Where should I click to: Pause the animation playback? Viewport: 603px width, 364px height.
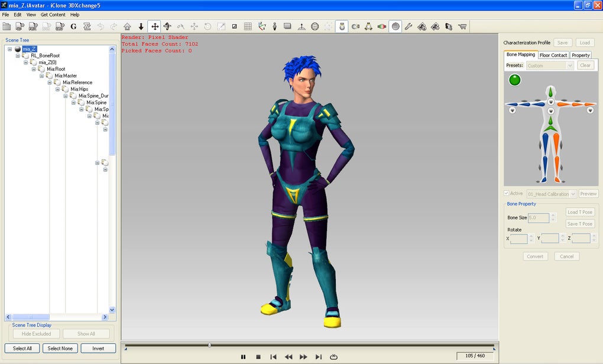[x=243, y=357]
